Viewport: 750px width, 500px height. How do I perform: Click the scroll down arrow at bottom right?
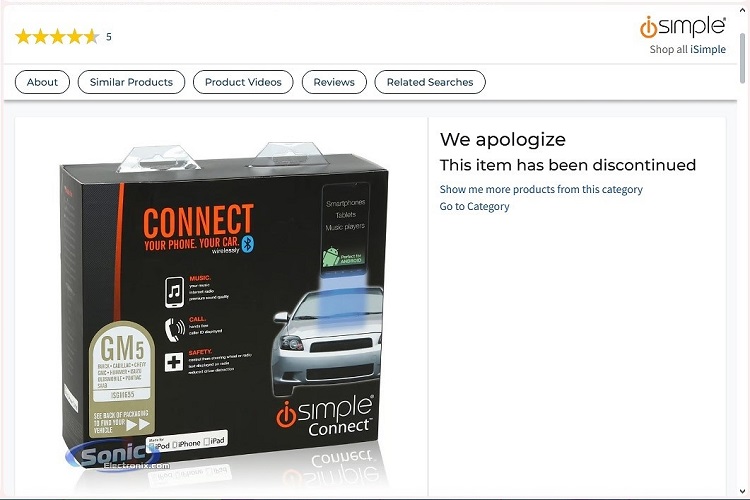(742, 491)
